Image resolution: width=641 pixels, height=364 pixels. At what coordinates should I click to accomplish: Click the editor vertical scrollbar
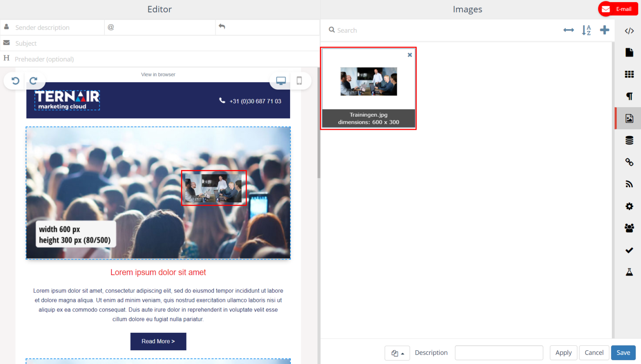pyautogui.click(x=319, y=123)
